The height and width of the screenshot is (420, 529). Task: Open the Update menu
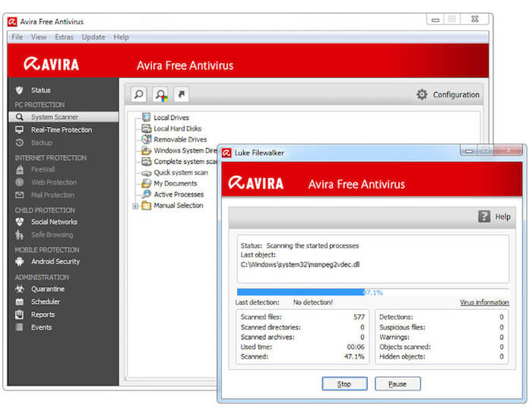pyautogui.click(x=93, y=37)
